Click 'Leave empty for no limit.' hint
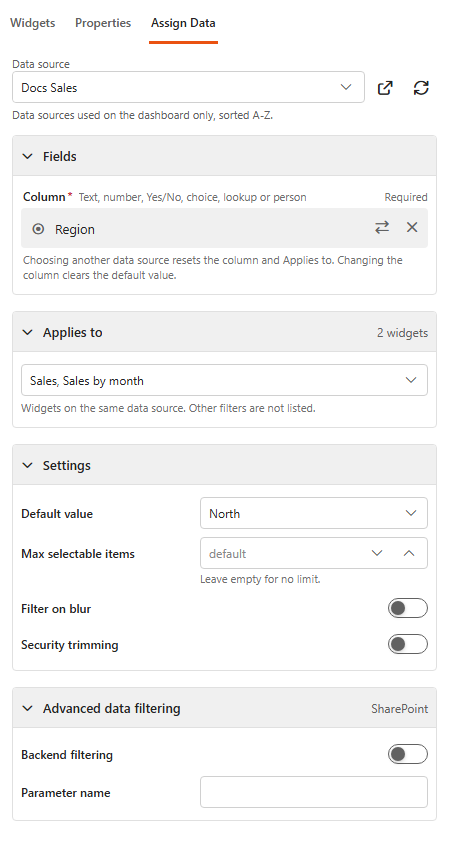Screen dimensions: 449x846 coord(260,579)
